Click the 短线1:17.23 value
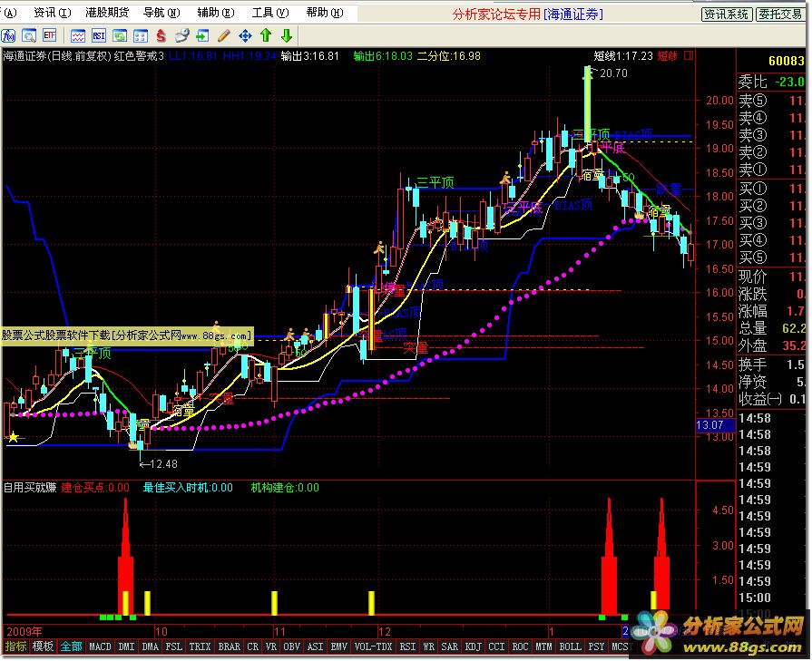812x661 pixels. point(623,56)
